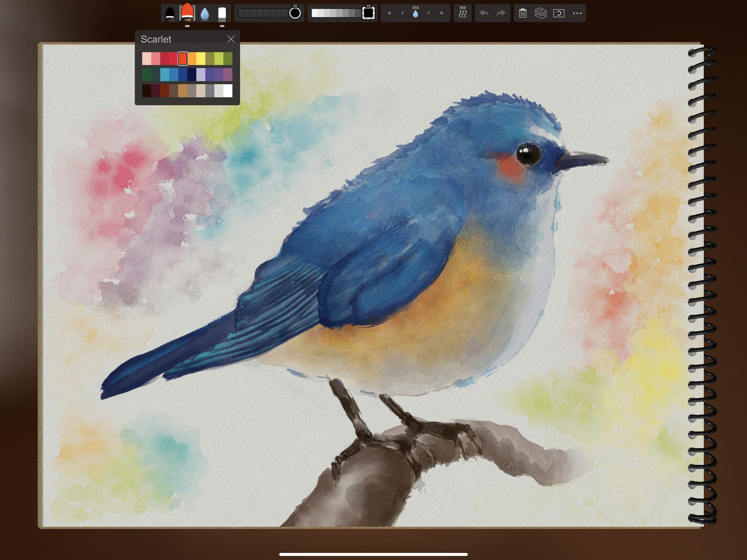Click the redo arrow
This screenshot has width=747, height=560.
click(501, 13)
